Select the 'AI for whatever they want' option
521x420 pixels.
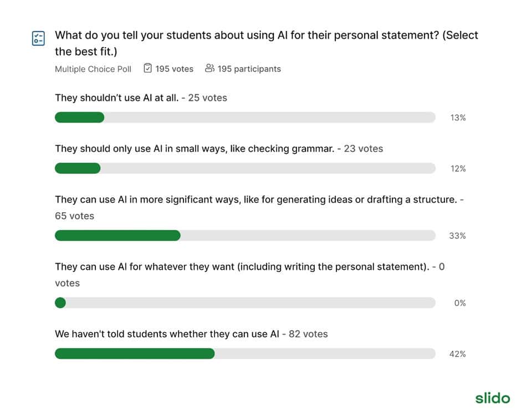[x=249, y=275]
